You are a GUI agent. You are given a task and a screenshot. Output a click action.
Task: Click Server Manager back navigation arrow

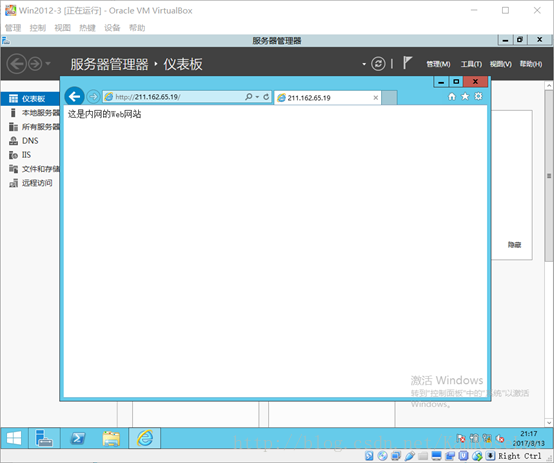click(x=17, y=64)
